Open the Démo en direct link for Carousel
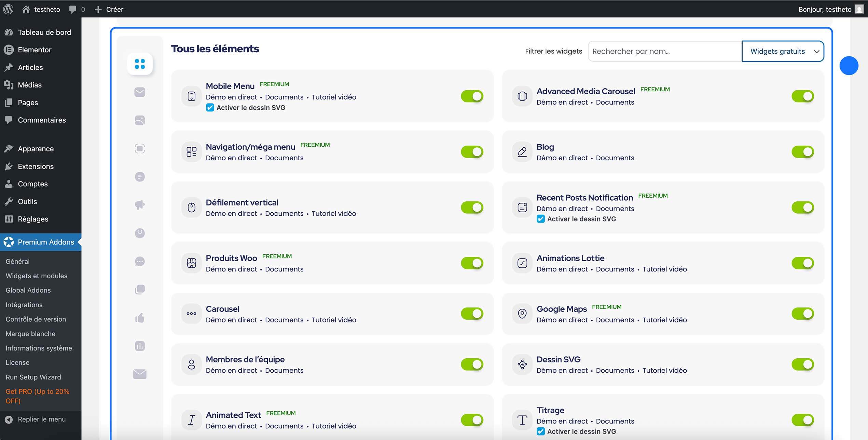Image resolution: width=868 pixels, height=440 pixels. [x=231, y=320]
